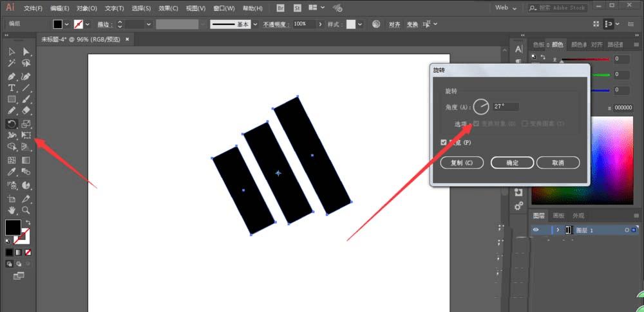This screenshot has width=644, height=312.
Task: Select the Rotate tool
Action: point(12,124)
